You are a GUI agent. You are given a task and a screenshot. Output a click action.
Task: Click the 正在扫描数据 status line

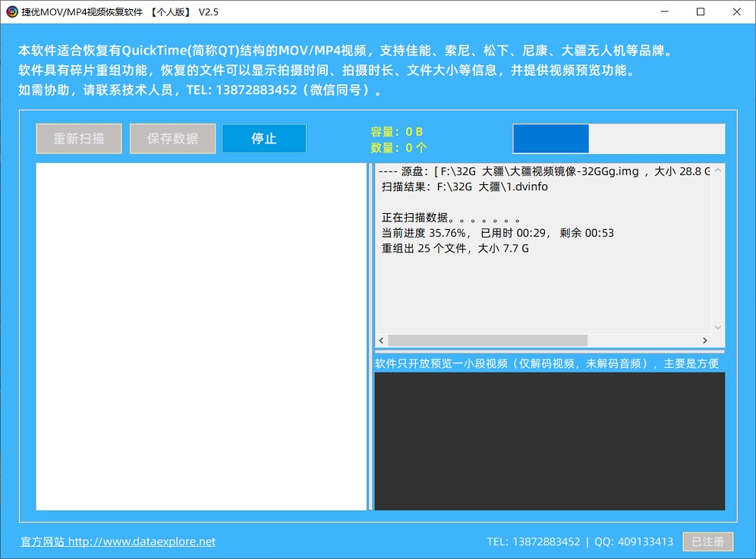point(451,218)
